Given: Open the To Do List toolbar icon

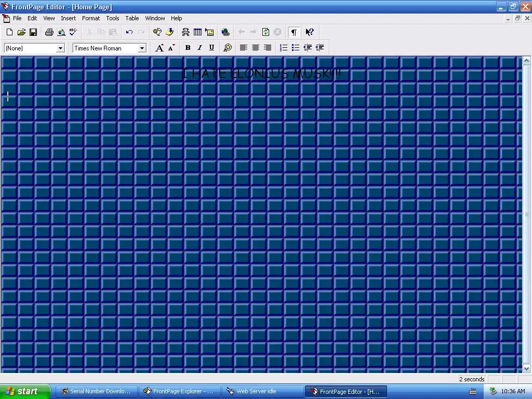Looking at the screenshot, I should point(169,32).
